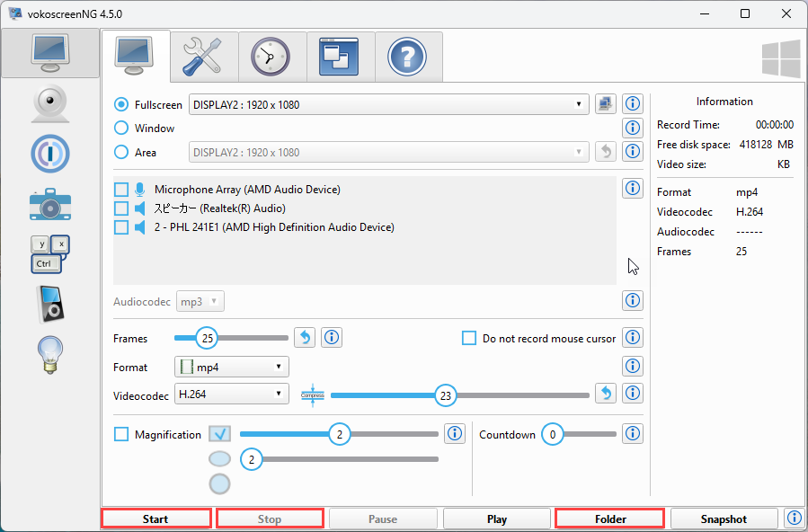Click the info icon next to Frames reset

332,338
